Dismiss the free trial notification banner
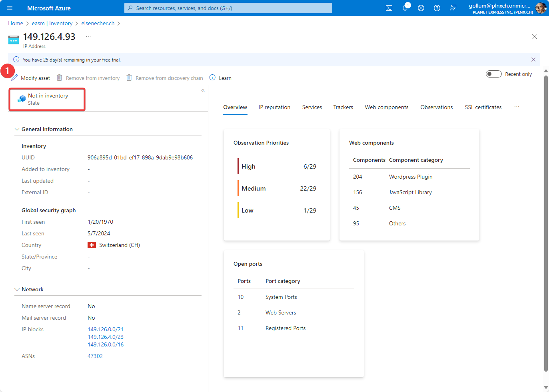The width and height of the screenshot is (549, 392). 533,60
